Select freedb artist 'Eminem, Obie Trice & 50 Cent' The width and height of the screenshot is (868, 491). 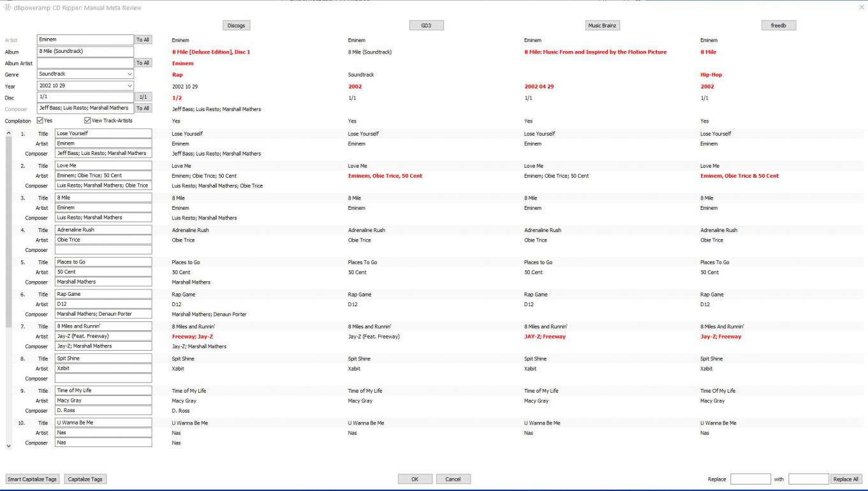(x=739, y=175)
